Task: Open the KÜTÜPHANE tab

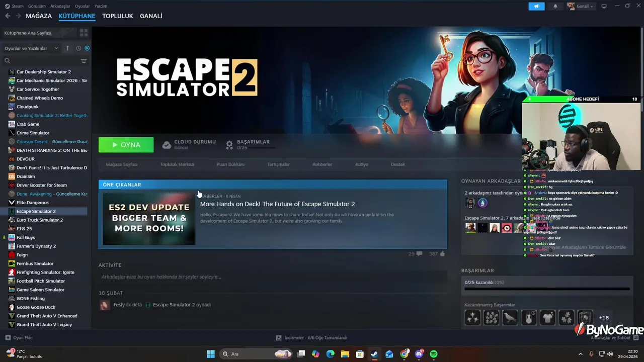Action: 77,16
